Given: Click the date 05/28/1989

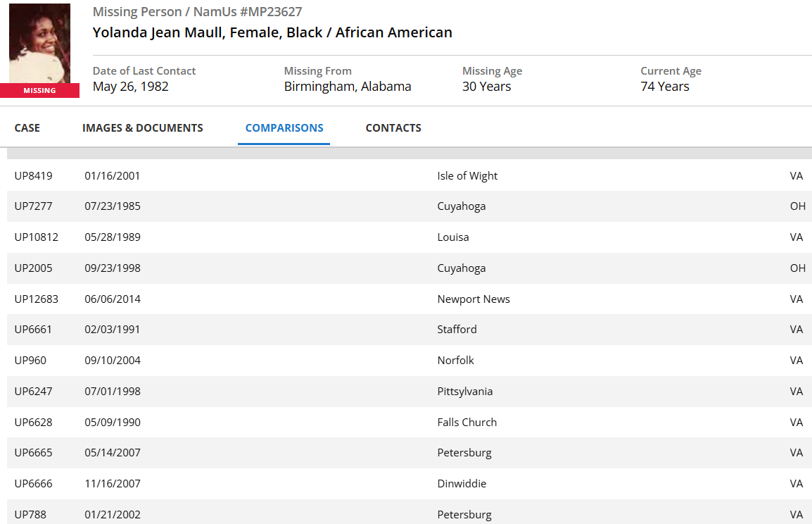Looking at the screenshot, I should [113, 237].
